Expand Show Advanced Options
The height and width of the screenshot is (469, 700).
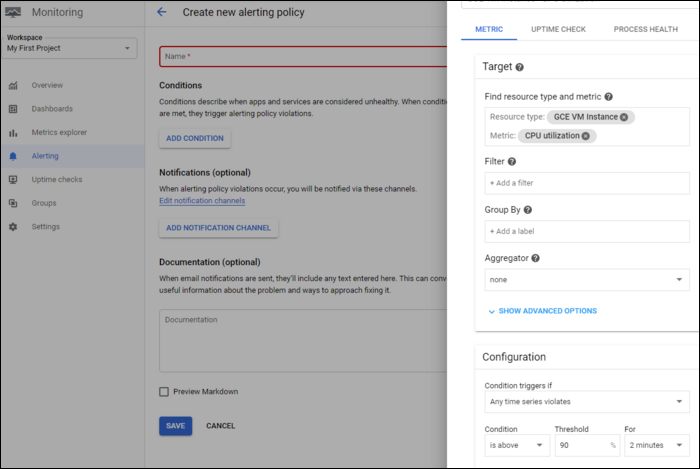541,311
